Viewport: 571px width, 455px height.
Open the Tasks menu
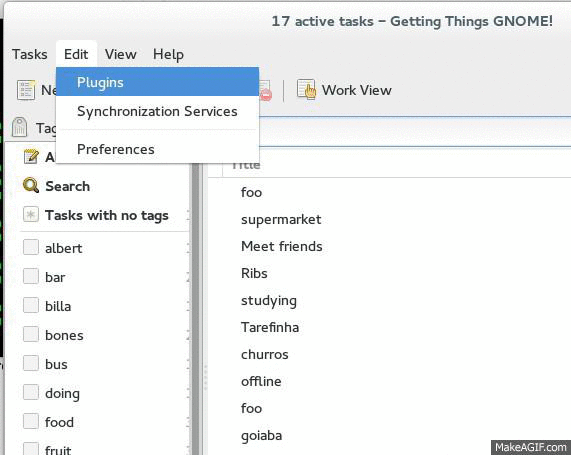point(29,54)
